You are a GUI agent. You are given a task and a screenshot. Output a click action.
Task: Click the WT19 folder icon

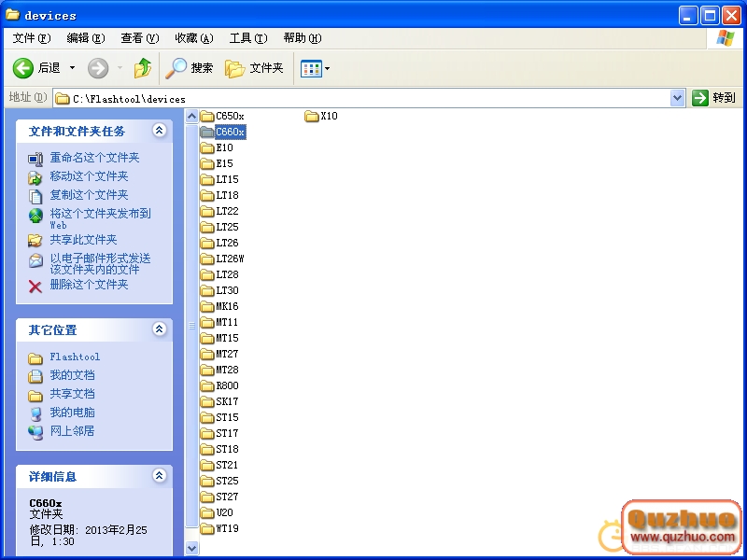tap(207, 528)
